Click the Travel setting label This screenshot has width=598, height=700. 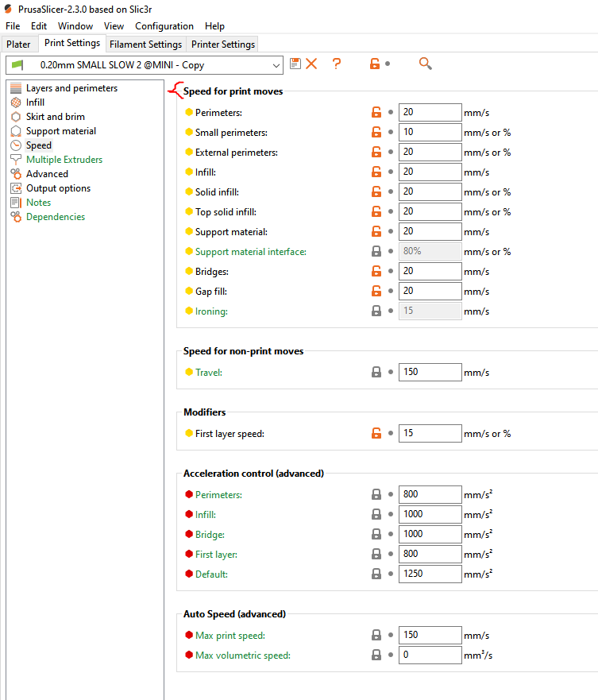(209, 373)
